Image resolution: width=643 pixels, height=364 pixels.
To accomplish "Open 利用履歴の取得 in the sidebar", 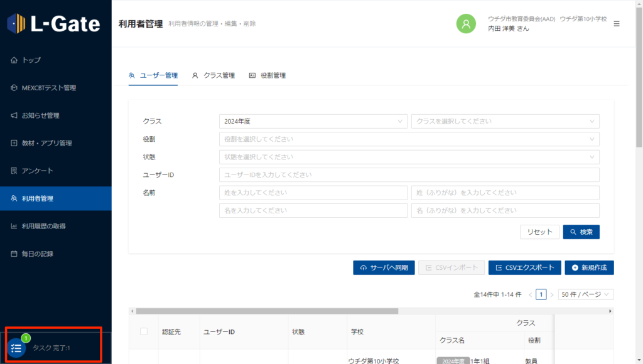I will coord(43,226).
